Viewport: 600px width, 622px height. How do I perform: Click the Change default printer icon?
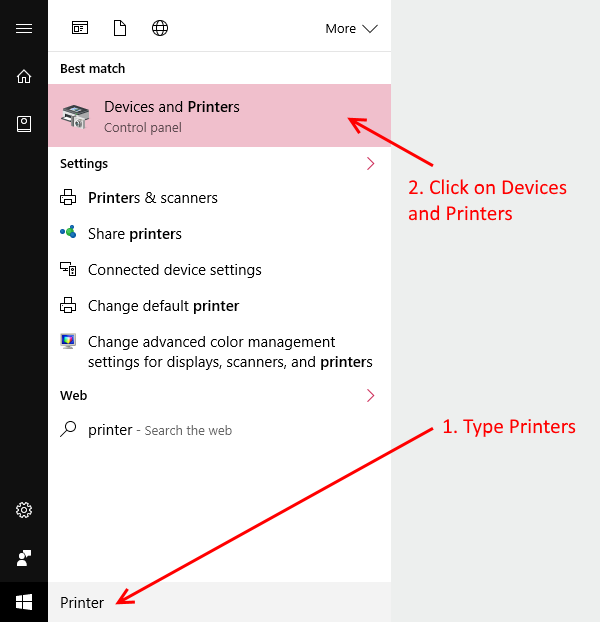tap(68, 305)
